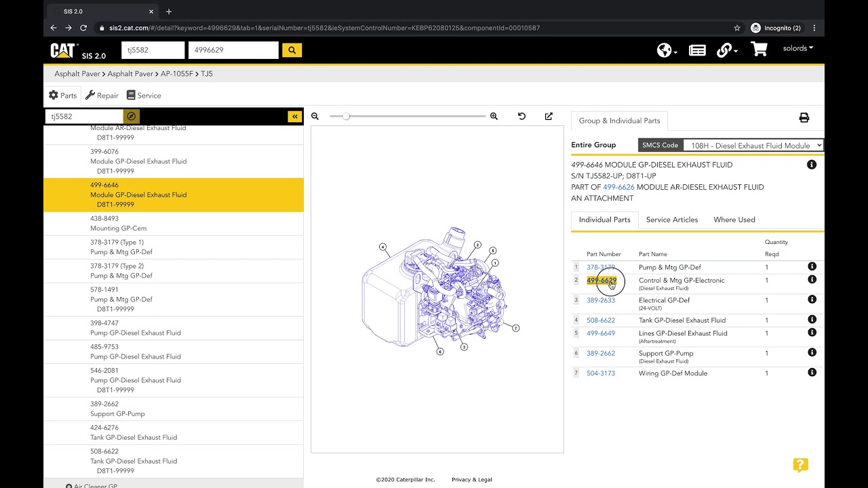Image resolution: width=868 pixels, height=488 pixels.
Task: Select 485-9753 Pump GP-Diesel Exhaust Fluid
Action: coord(174,352)
